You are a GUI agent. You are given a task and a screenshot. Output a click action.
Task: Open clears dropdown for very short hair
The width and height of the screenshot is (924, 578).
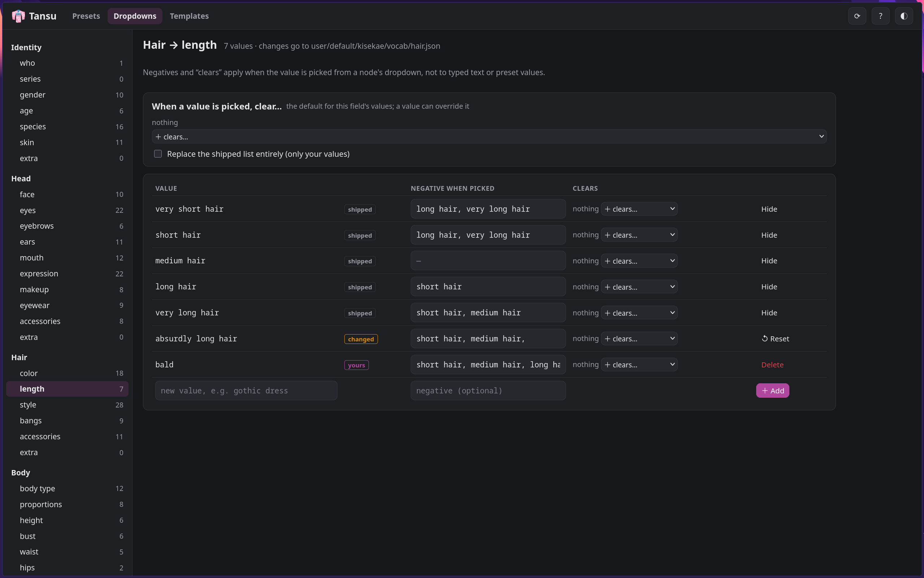[639, 209]
